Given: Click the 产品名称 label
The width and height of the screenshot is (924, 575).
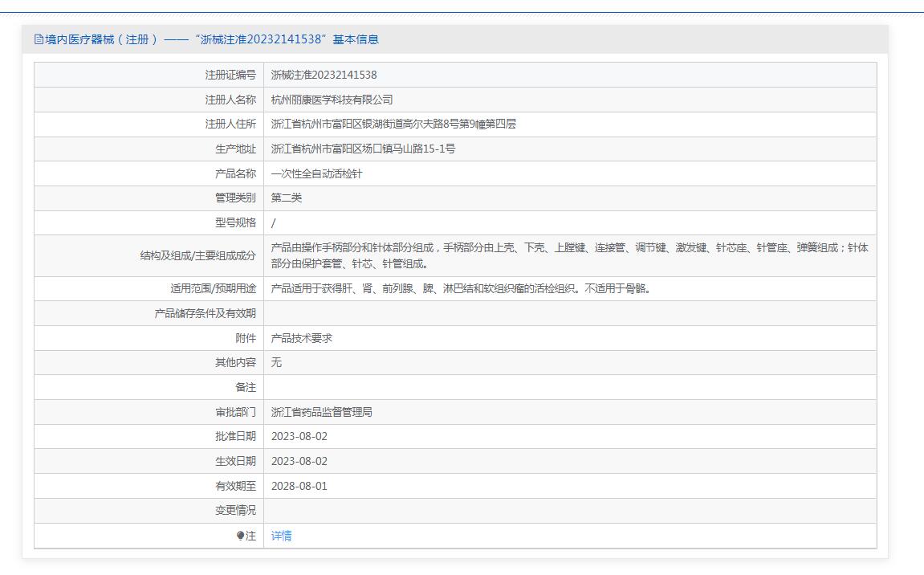Looking at the screenshot, I should click(236, 173).
